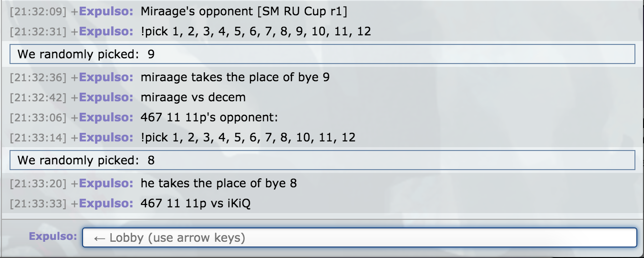Select the Expulso username at 21:32:31

(106, 32)
